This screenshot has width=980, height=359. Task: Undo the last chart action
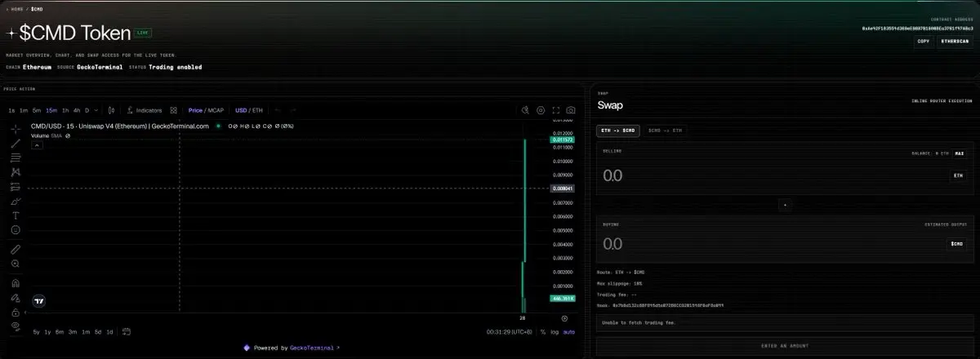(x=278, y=110)
